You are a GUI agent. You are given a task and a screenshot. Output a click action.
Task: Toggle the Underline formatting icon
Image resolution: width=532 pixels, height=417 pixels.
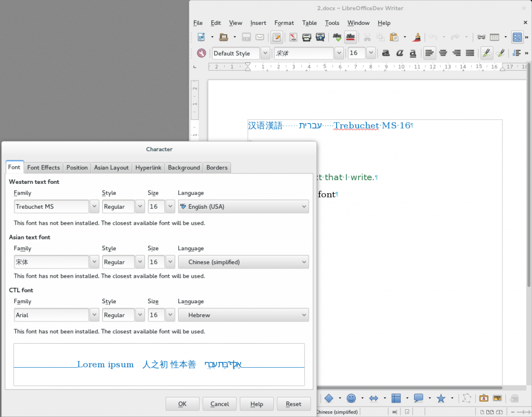(x=413, y=53)
